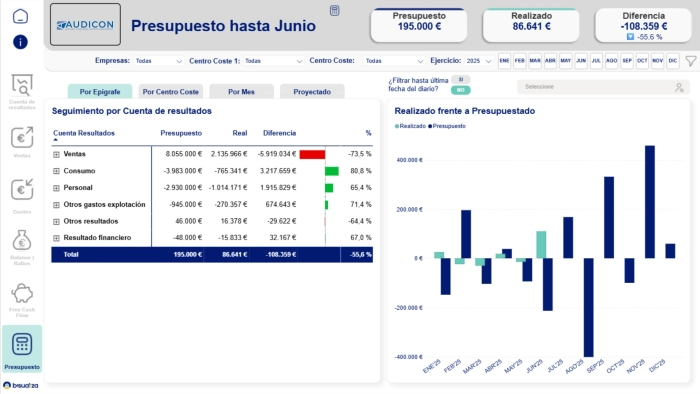Expand the Ventas row
This screenshot has height=394, width=700.
coord(56,154)
